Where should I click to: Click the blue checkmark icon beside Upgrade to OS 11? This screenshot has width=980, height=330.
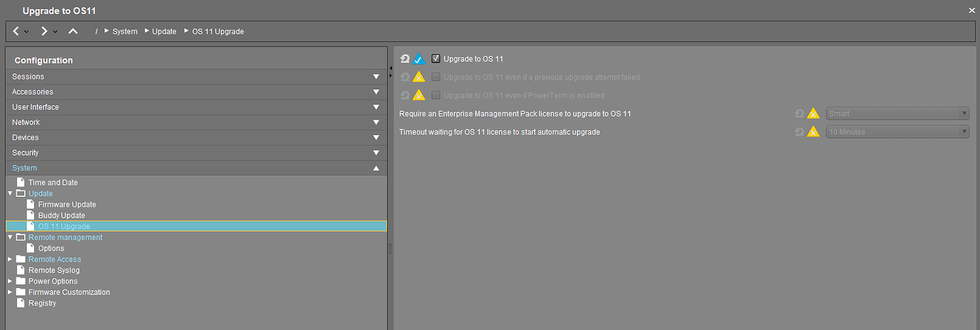[x=419, y=59]
